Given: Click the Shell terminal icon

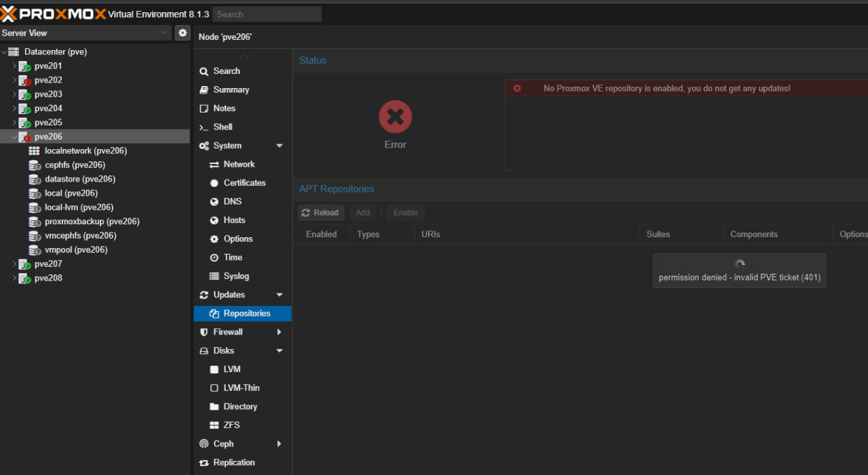Looking at the screenshot, I should click(x=203, y=127).
